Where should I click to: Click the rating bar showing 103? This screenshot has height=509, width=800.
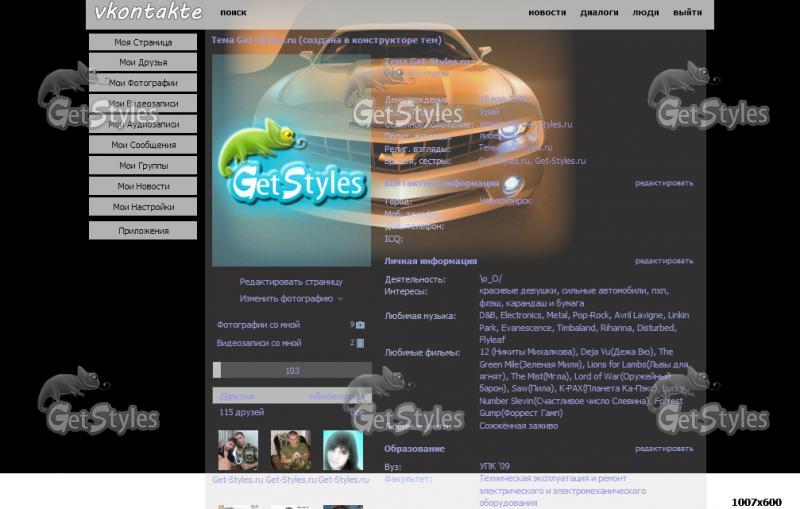click(292, 370)
